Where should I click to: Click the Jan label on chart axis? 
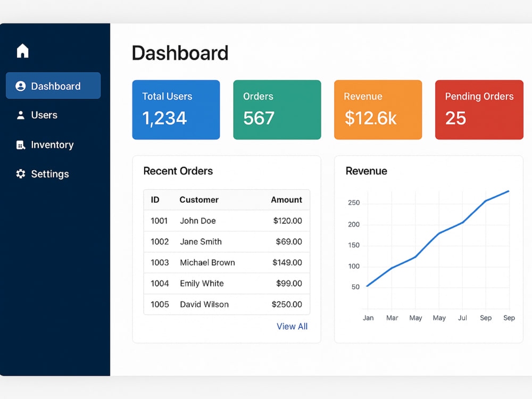[368, 318]
